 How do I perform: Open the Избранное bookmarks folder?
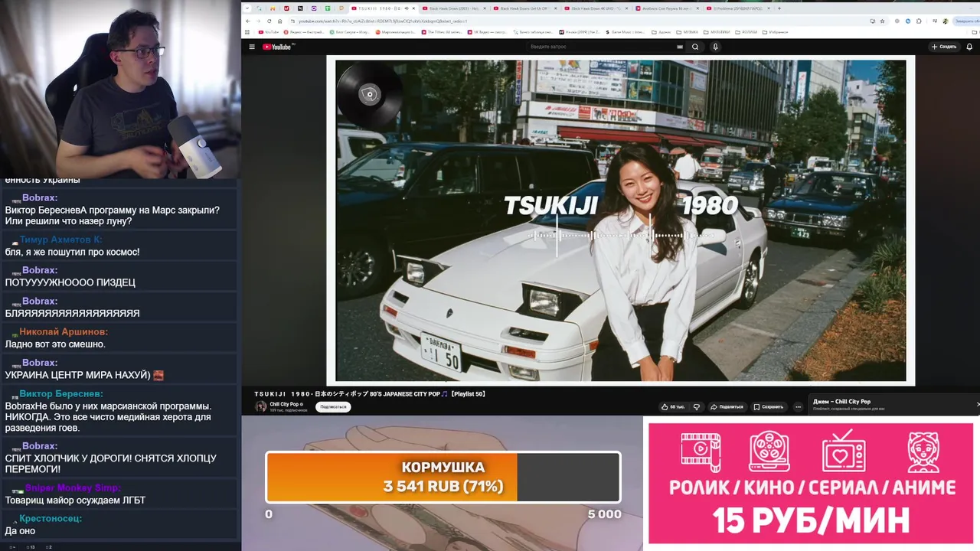pyautogui.click(x=775, y=32)
